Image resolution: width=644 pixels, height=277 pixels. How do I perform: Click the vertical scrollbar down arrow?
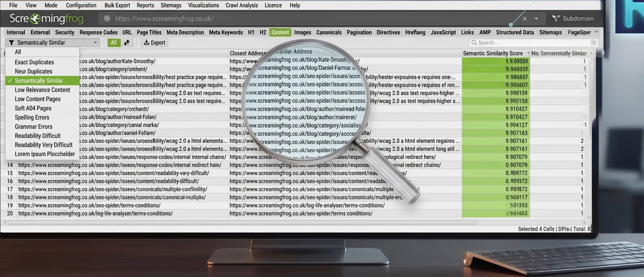(589, 217)
